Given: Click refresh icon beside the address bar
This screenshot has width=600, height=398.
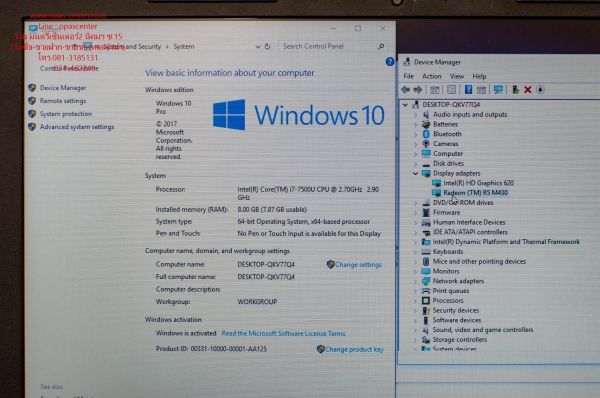Looking at the screenshot, I should tap(267, 46).
